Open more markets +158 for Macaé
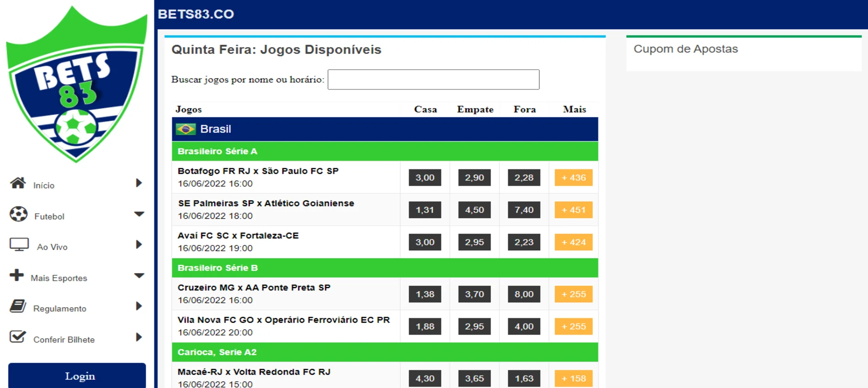The width and height of the screenshot is (868, 388). pyautogui.click(x=574, y=378)
